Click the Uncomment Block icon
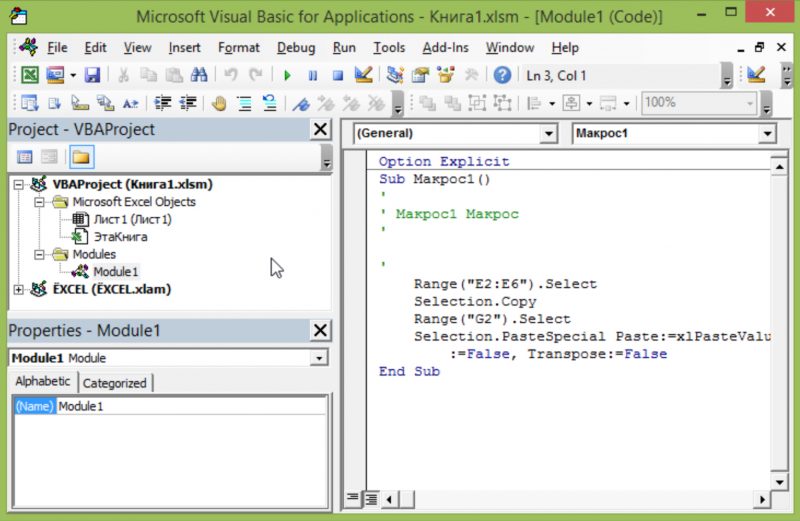800x521 pixels. tap(269, 104)
